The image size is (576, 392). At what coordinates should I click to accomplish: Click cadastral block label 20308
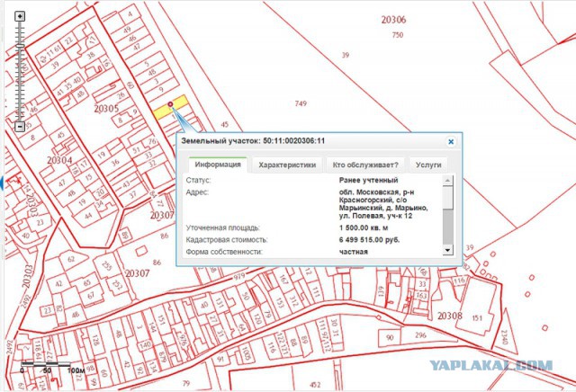pyautogui.click(x=449, y=316)
